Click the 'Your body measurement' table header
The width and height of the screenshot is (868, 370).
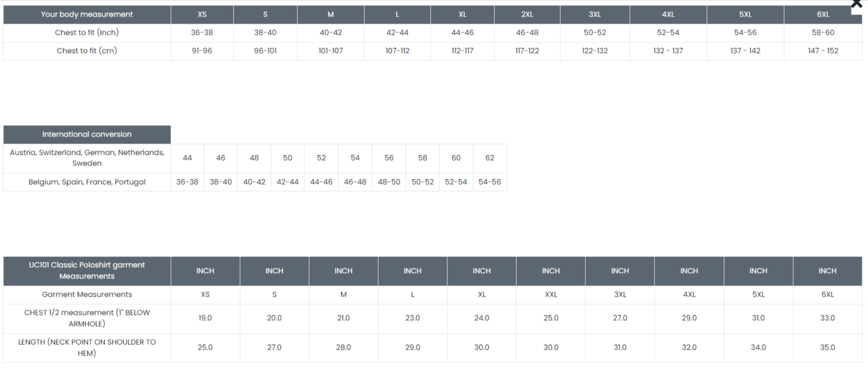coord(87,14)
